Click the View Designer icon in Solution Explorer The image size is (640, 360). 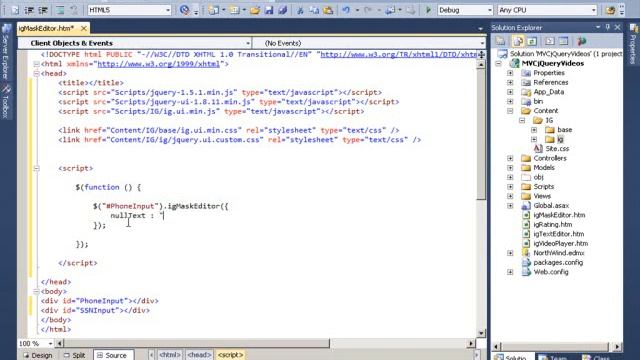coord(564,41)
